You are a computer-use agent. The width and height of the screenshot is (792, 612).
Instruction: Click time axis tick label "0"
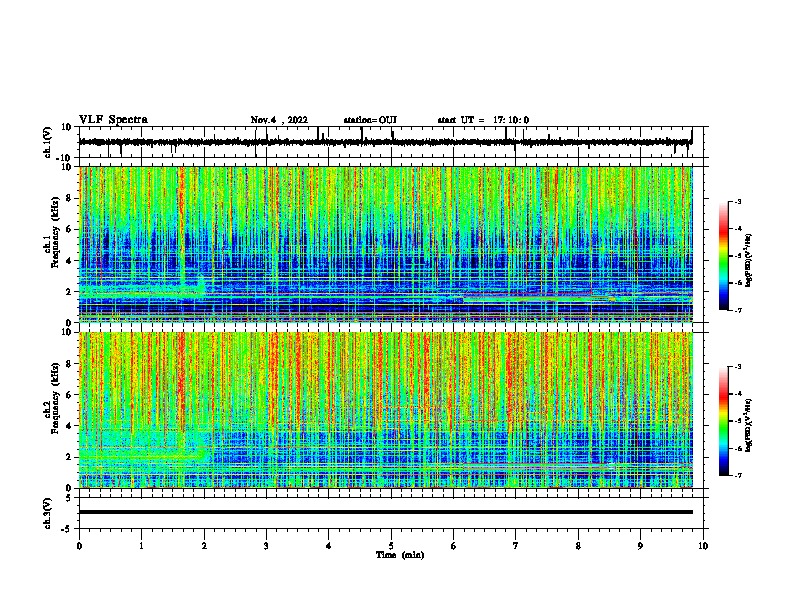click(x=79, y=546)
